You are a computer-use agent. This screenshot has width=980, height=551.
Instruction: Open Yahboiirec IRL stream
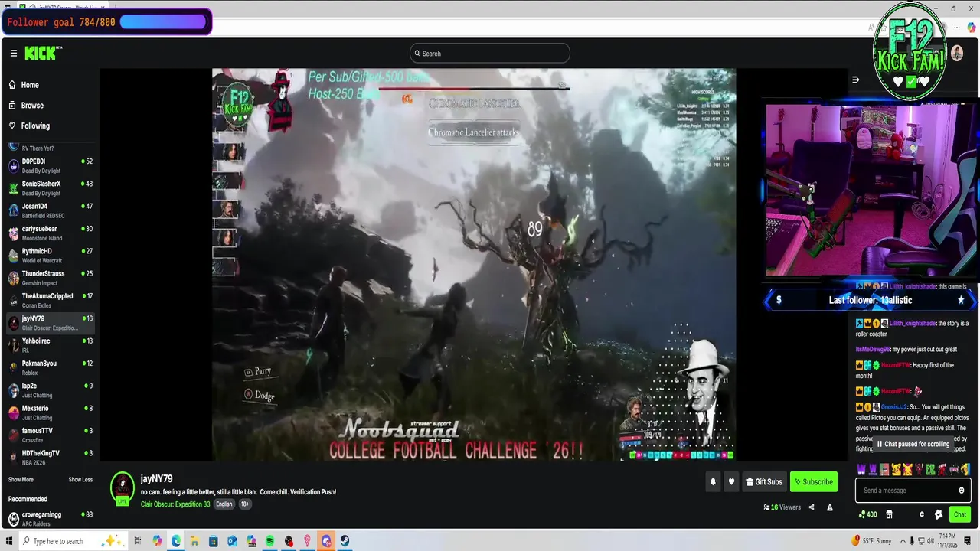click(50, 345)
